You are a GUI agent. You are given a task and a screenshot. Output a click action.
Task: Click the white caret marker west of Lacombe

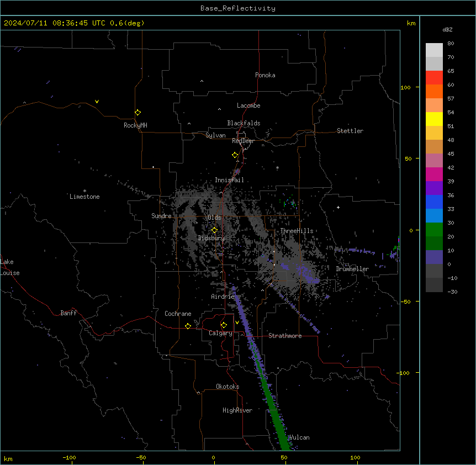(x=219, y=109)
